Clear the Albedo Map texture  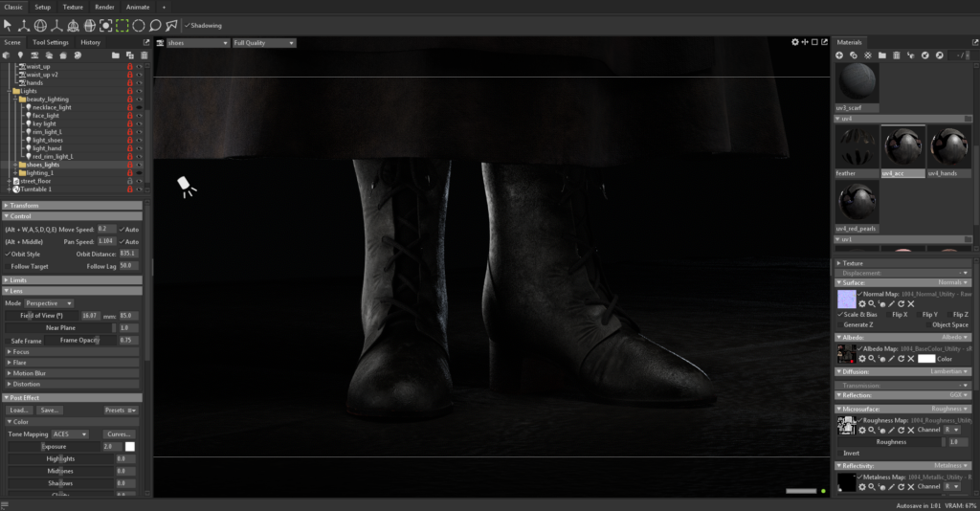click(x=911, y=359)
